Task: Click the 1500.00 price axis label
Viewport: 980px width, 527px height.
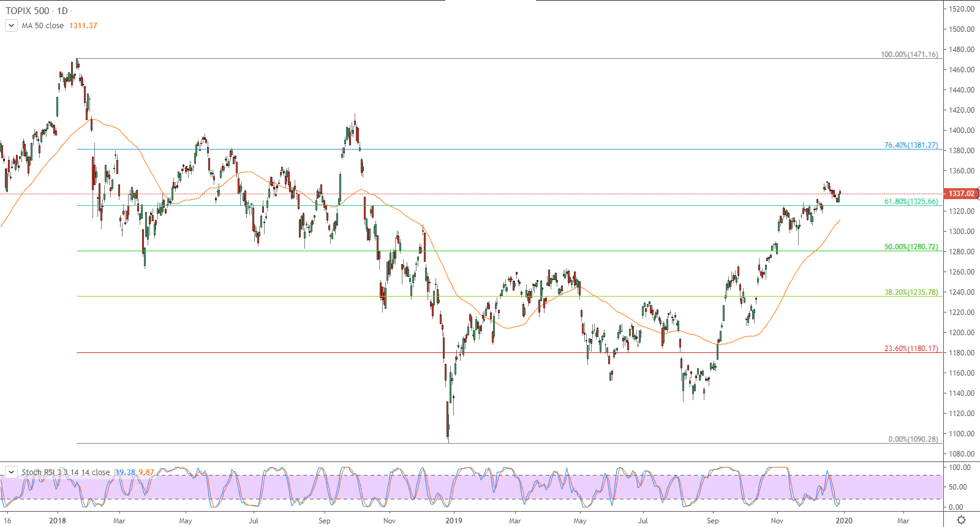Action: [962, 29]
